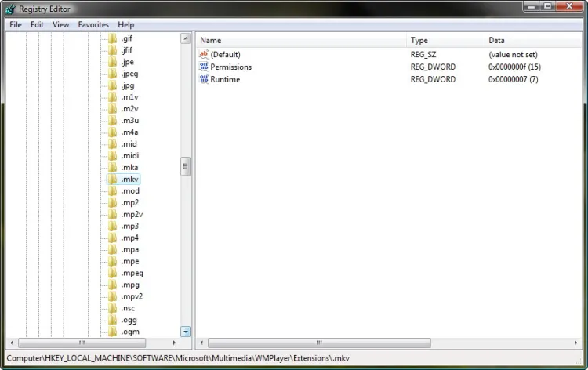Click the Type column header

(445, 40)
